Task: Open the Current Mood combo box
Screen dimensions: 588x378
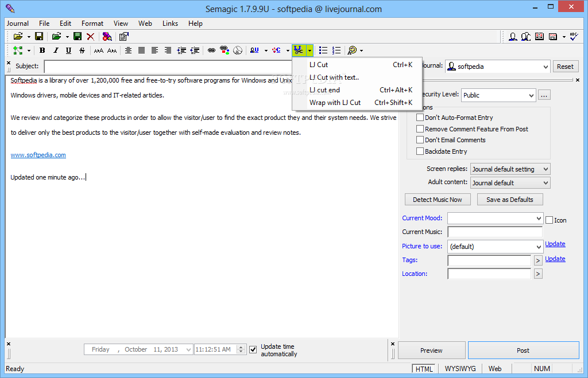Action: coord(495,218)
